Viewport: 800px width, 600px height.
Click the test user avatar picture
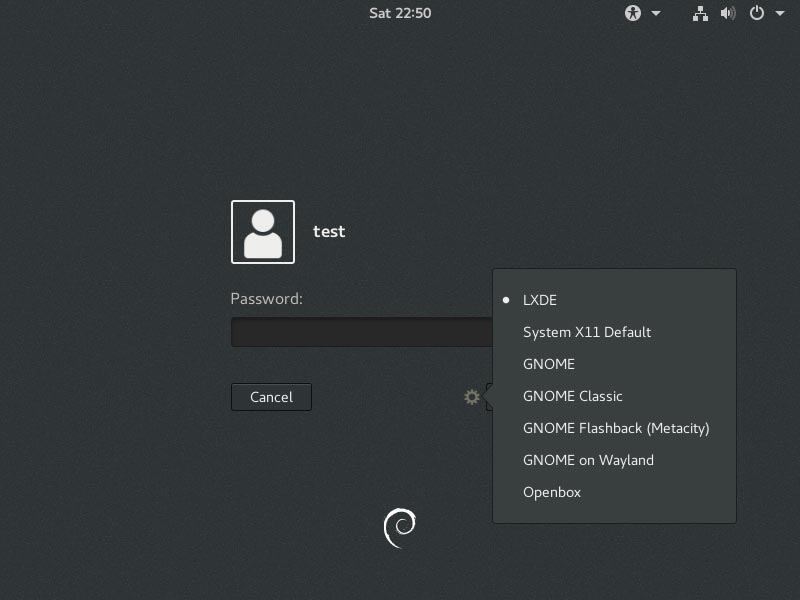point(263,232)
